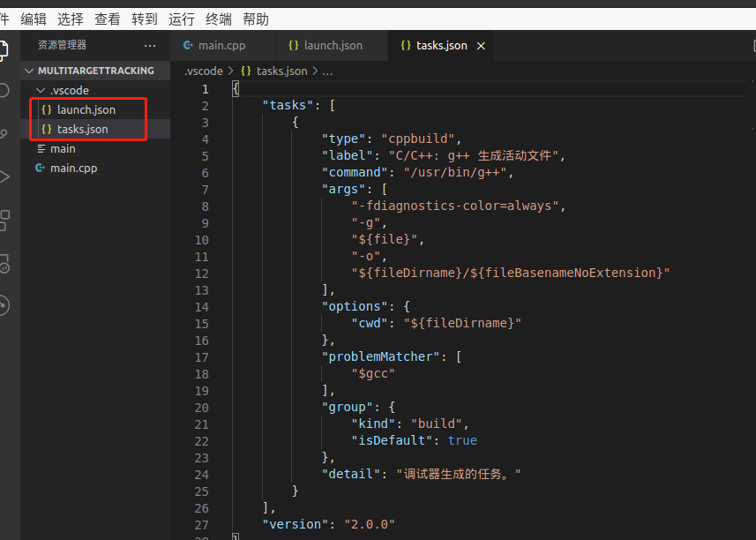The image size is (756, 540).
Task: Click the braces icon on tasks.json tab
Action: 406,45
